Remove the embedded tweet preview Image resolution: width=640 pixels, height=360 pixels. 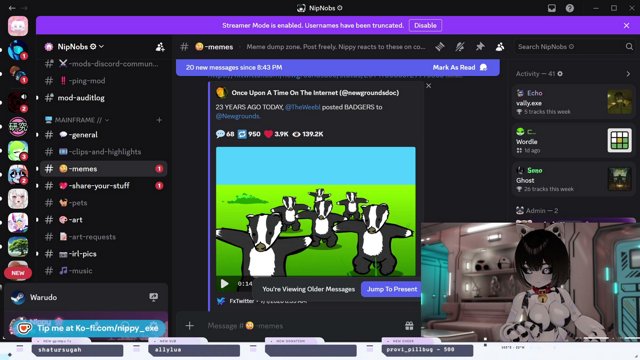[428, 86]
